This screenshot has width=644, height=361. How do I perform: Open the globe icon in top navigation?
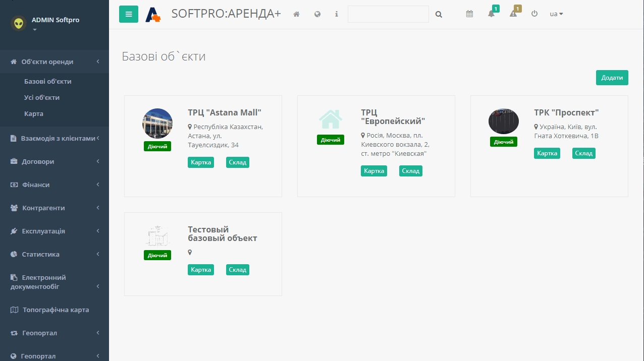pyautogui.click(x=317, y=14)
